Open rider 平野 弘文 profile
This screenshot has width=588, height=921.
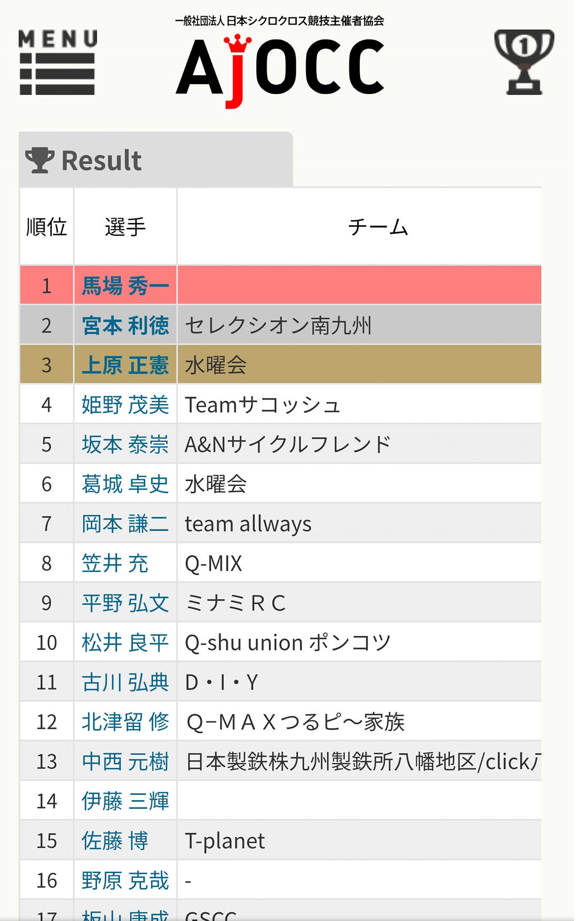point(125,603)
